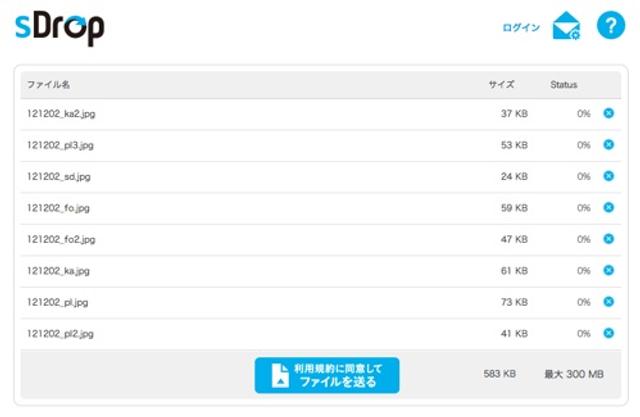Remove the 121202_pl2.jpg file
640x417 pixels.
(x=608, y=333)
